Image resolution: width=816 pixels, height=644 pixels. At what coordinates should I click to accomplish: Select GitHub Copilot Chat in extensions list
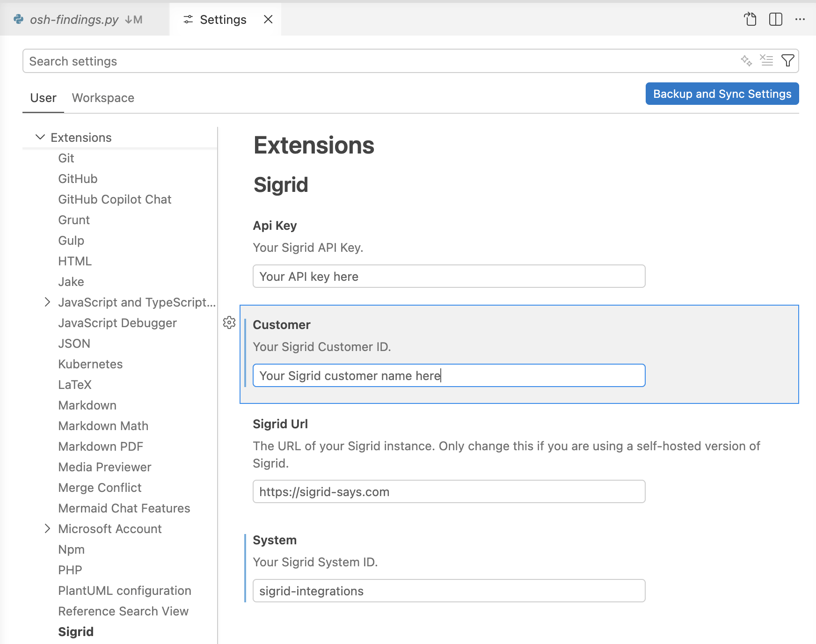pyautogui.click(x=115, y=199)
